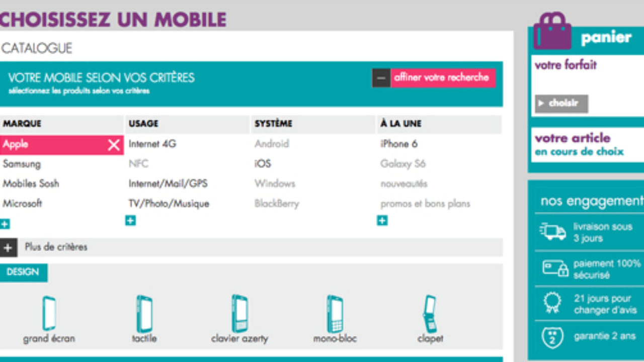
Task: Choose iPhone 6 in À LA UNE
Action: point(399,144)
